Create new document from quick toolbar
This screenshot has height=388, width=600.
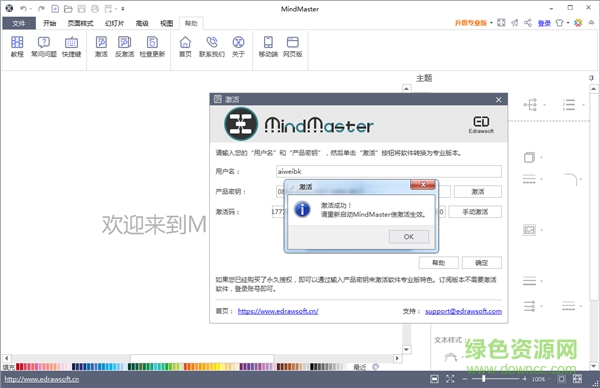tap(55, 8)
